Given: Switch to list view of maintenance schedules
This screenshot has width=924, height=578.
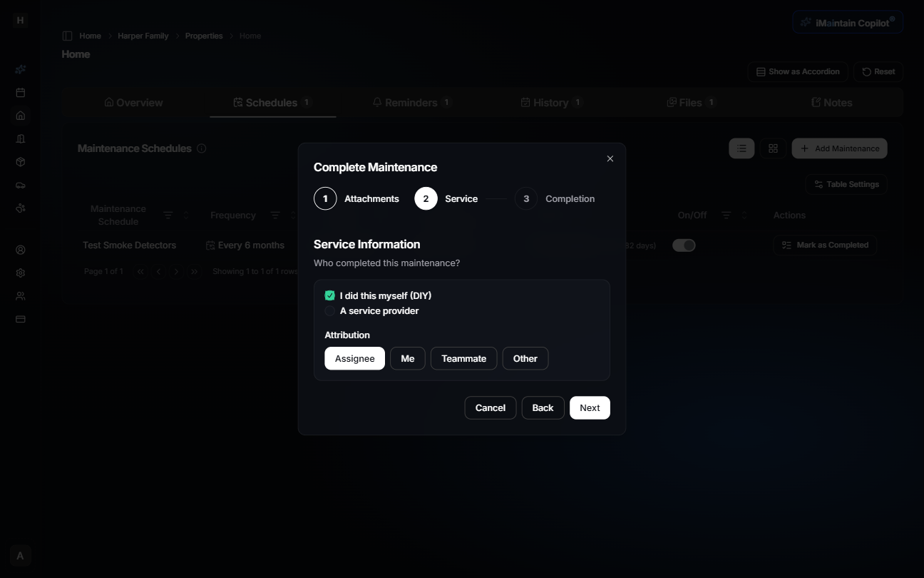Looking at the screenshot, I should point(741,148).
